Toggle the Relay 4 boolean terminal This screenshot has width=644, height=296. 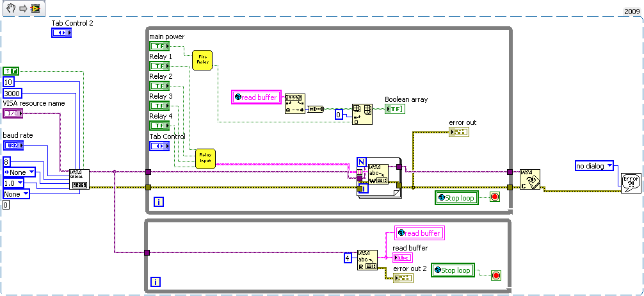pos(159,125)
